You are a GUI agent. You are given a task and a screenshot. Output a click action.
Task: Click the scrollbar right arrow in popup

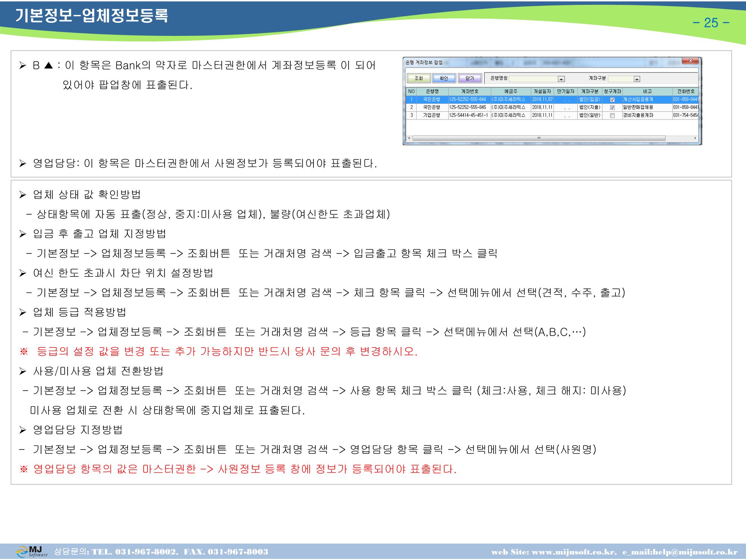coord(695,138)
